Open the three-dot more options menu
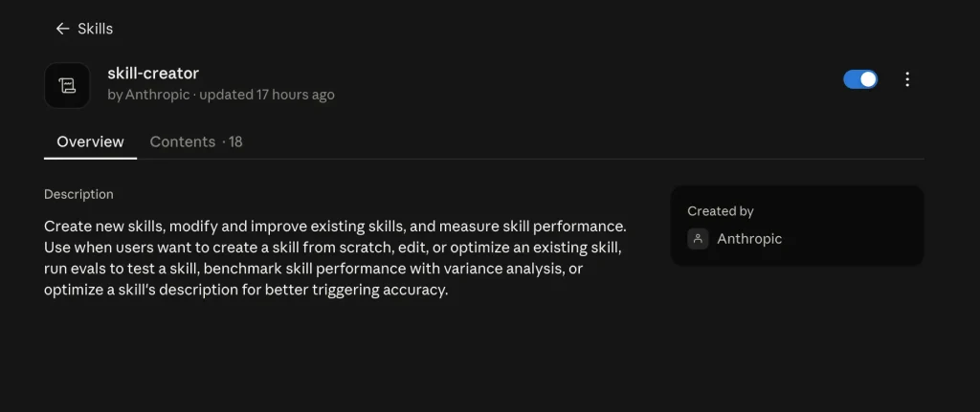Screen dimensions: 980x412 (907, 79)
